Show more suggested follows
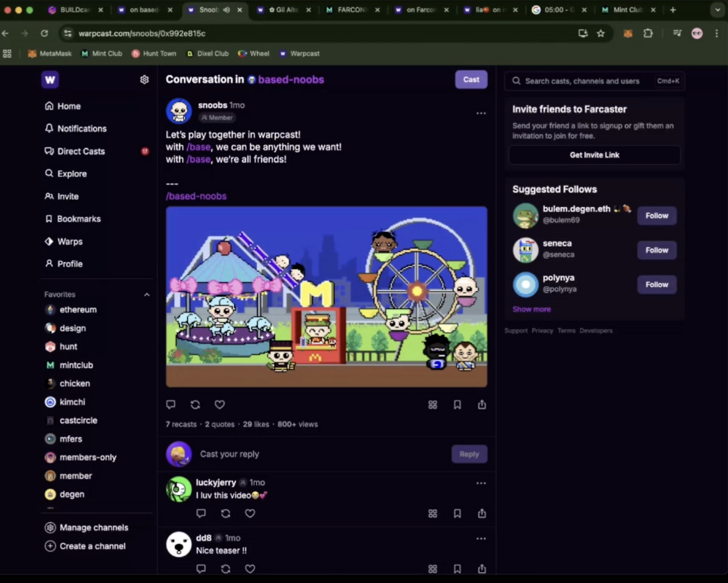Screen dimensions: 728x583 coord(531,309)
